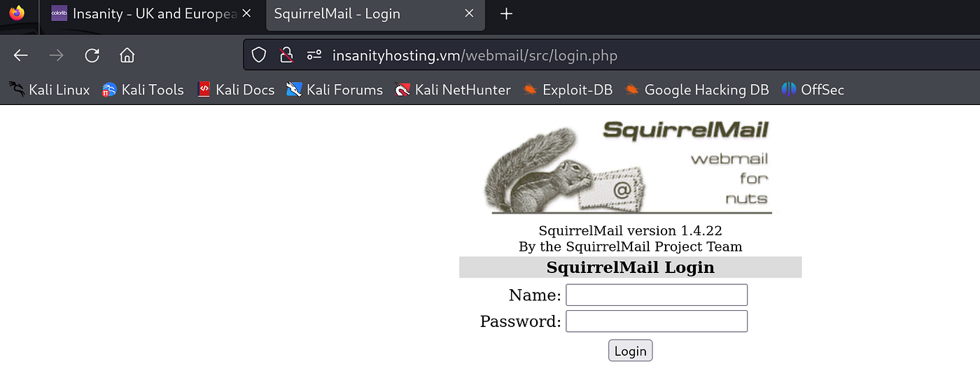Image resolution: width=980 pixels, height=376 pixels.
Task: Open the Kali Tools bookmark
Action: (x=143, y=90)
